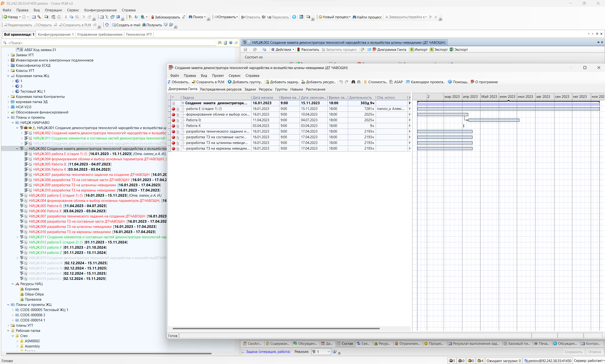605x364 pixels.
Task: Click Добавить группу toolbar icon
Action: [x=230, y=82]
